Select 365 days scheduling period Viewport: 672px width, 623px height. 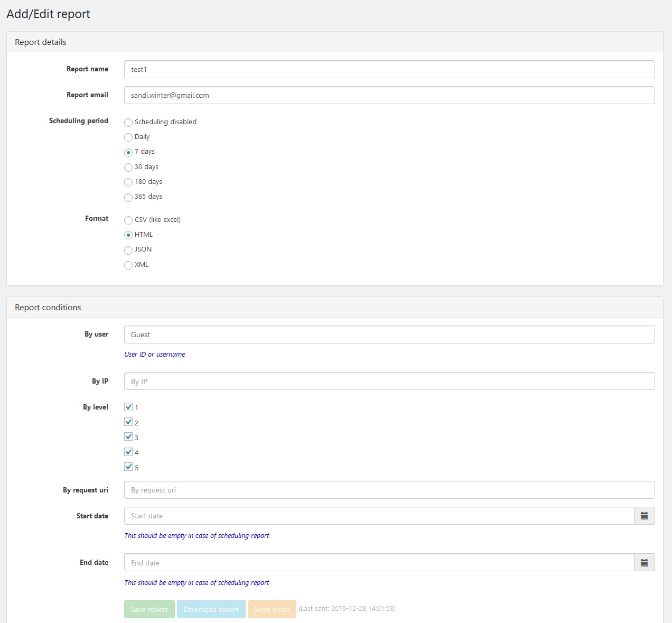click(x=128, y=197)
